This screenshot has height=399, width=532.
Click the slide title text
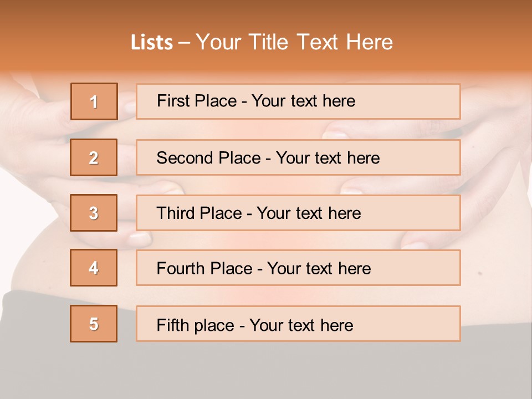click(x=262, y=42)
